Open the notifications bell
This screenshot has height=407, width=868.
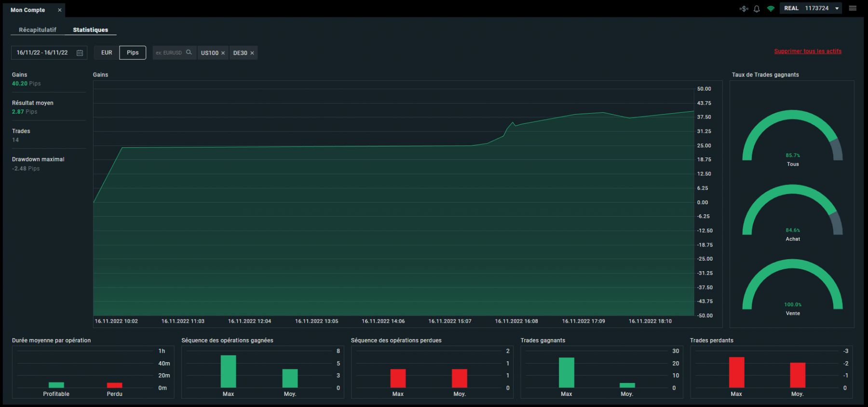tap(757, 9)
